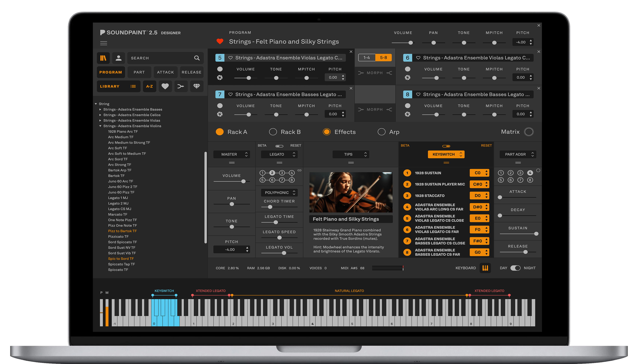Open the TIPS dropdown

pos(351,155)
